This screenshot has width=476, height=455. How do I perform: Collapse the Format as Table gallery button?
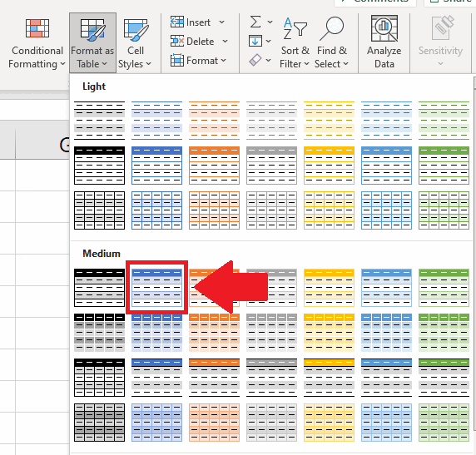pos(92,43)
